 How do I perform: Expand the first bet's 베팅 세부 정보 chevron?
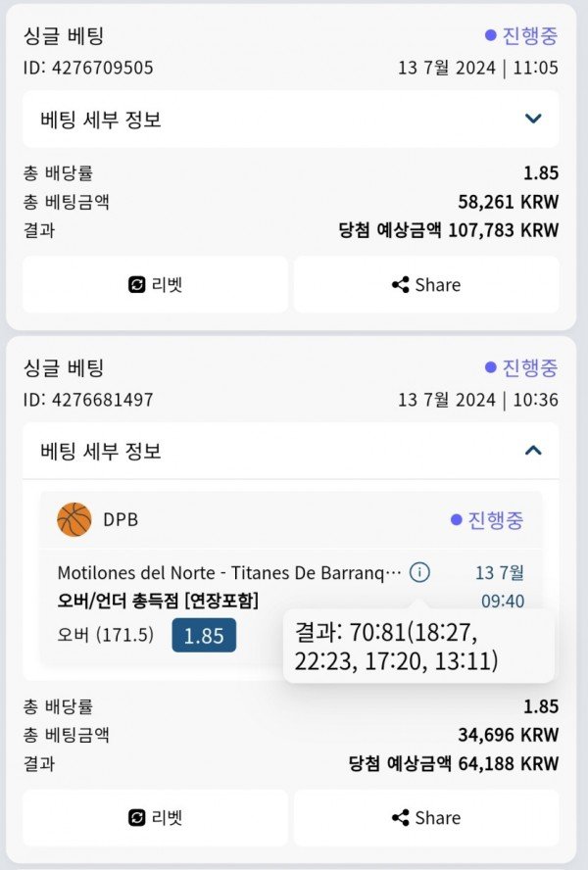pyautogui.click(x=533, y=119)
